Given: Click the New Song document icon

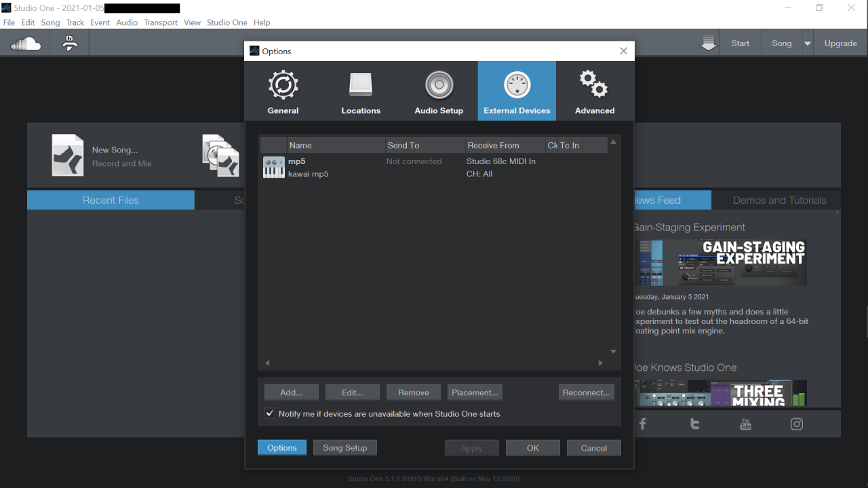Looking at the screenshot, I should [x=68, y=155].
